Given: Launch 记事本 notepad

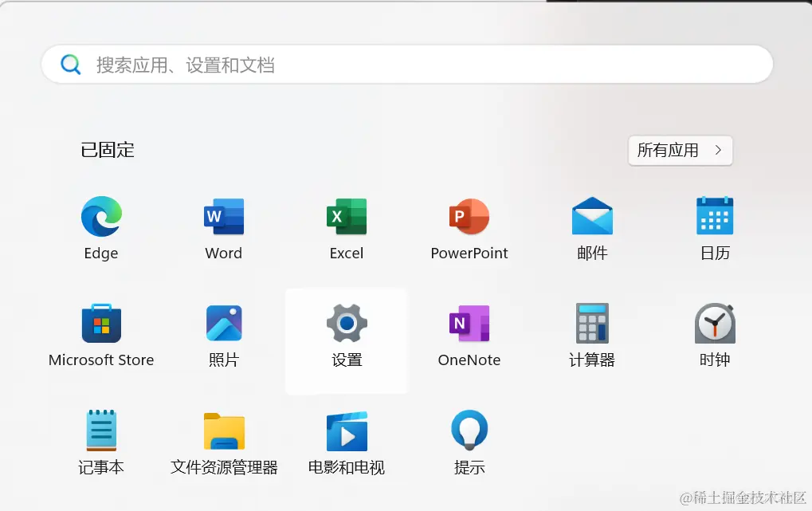Looking at the screenshot, I should click(101, 430).
